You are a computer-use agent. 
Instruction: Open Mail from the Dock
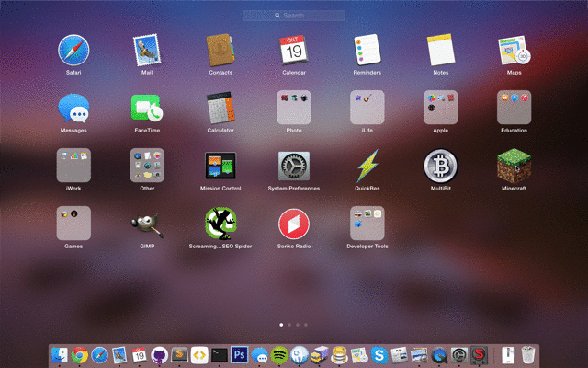pyautogui.click(x=119, y=355)
